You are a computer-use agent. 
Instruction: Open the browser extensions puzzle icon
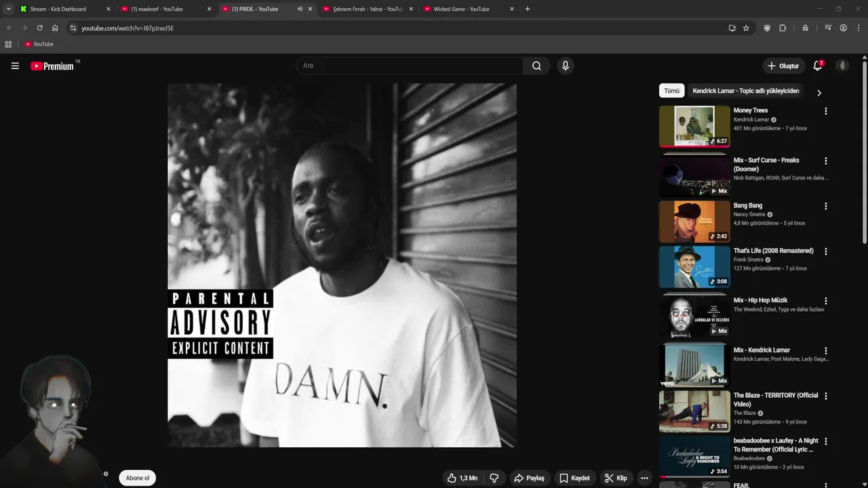(x=783, y=28)
